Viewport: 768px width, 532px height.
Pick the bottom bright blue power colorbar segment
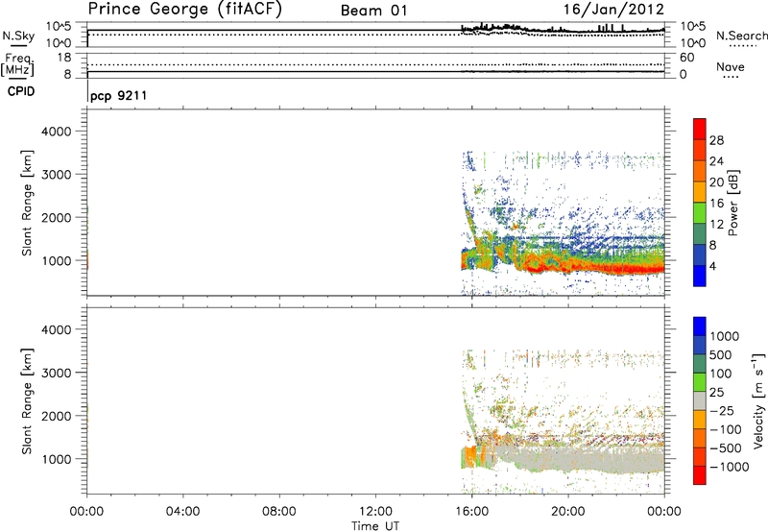pos(700,277)
